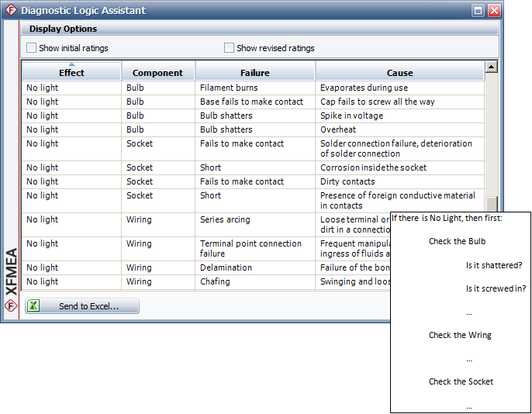Image resolution: width=532 pixels, height=414 pixels.
Task: Click the Dirty contacts cause cell
Action: point(347,181)
